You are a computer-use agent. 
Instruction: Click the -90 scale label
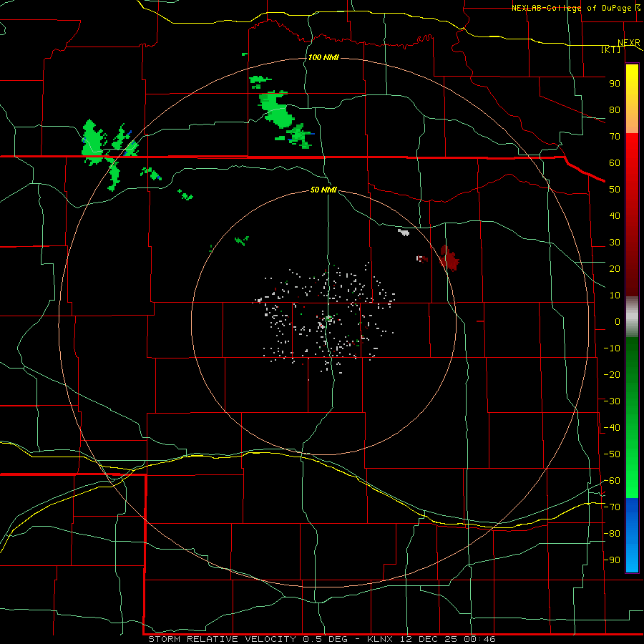pos(612,560)
